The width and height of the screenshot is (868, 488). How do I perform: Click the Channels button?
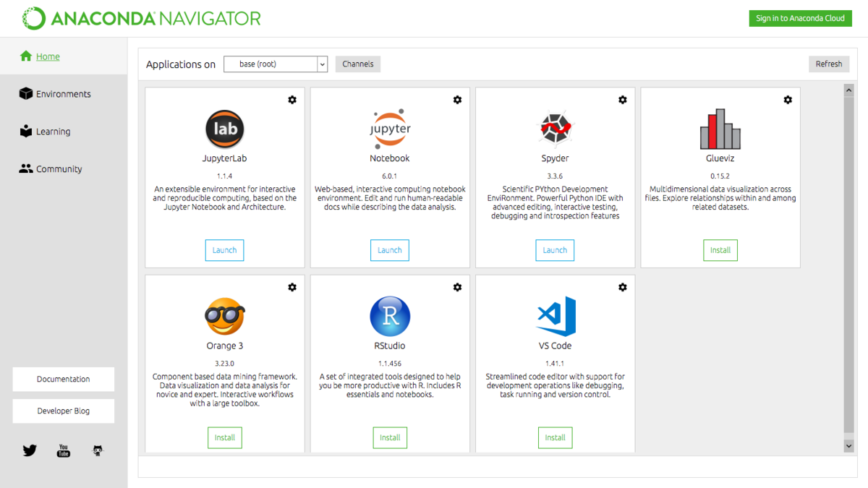[x=358, y=64]
